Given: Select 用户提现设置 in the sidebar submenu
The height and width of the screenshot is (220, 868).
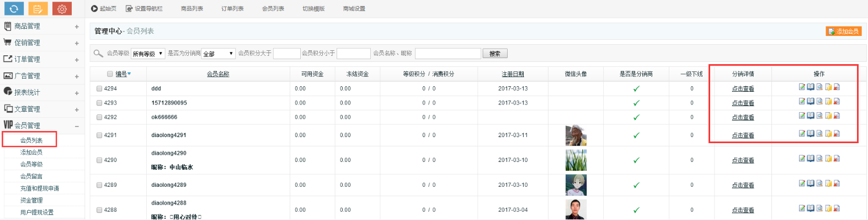Looking at the screenshot, I should [x=37, y=212].
